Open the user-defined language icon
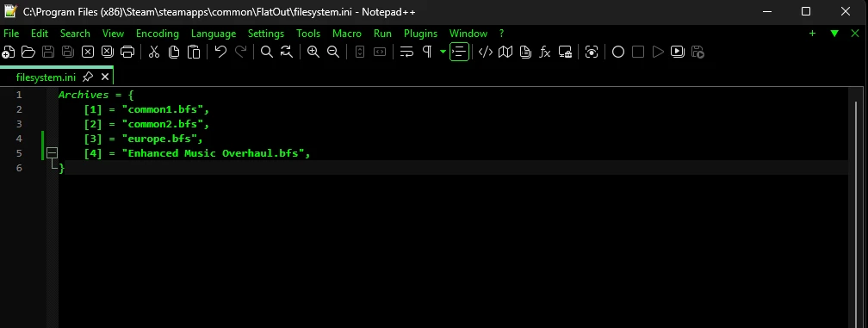 [486, 52]
